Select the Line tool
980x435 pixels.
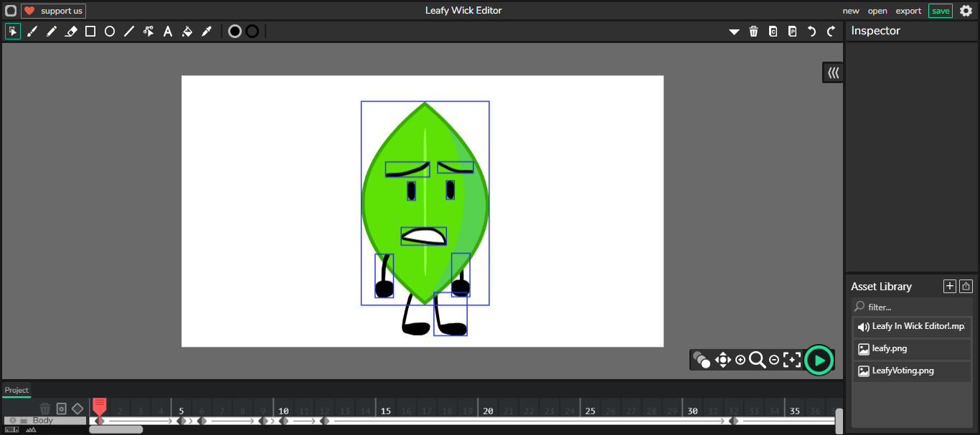pyautogui.click(x=129, y=32)
